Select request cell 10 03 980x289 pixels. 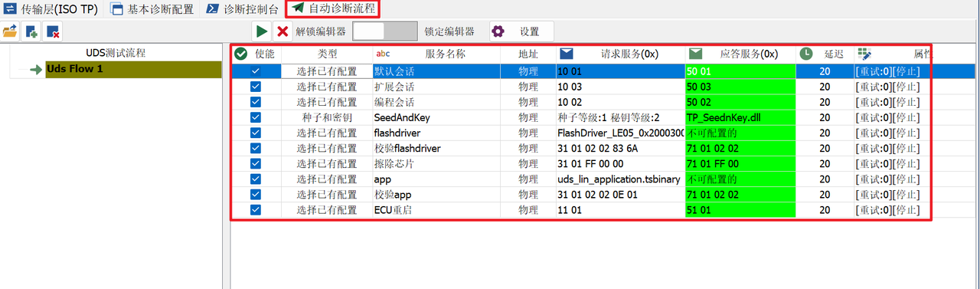621,87
